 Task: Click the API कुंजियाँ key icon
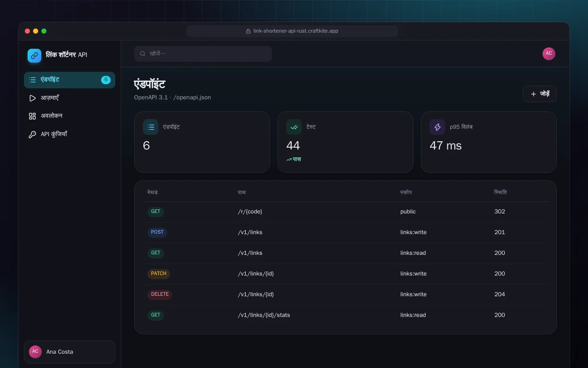coord(32,134)
